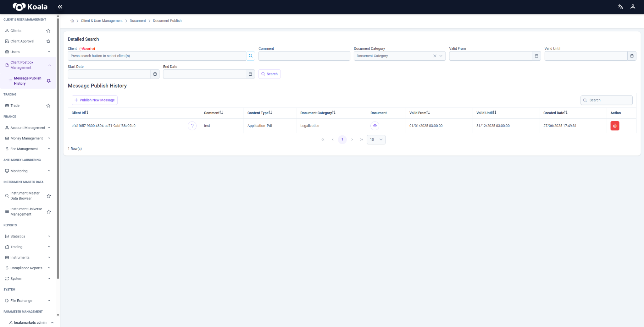Go to next page arrow

click(x=352, y=139)
